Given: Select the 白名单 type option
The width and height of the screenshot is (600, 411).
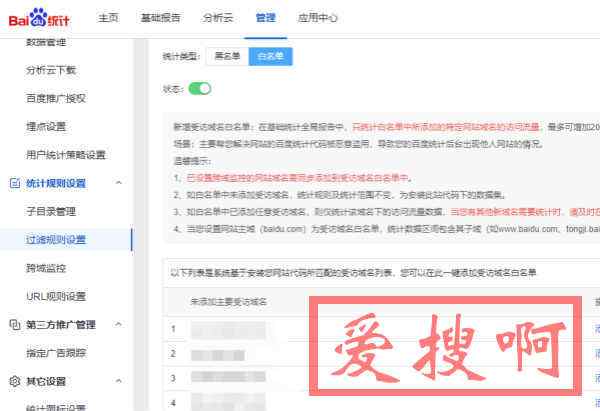Looking at the screenshot, I should [x=270, y=57].
